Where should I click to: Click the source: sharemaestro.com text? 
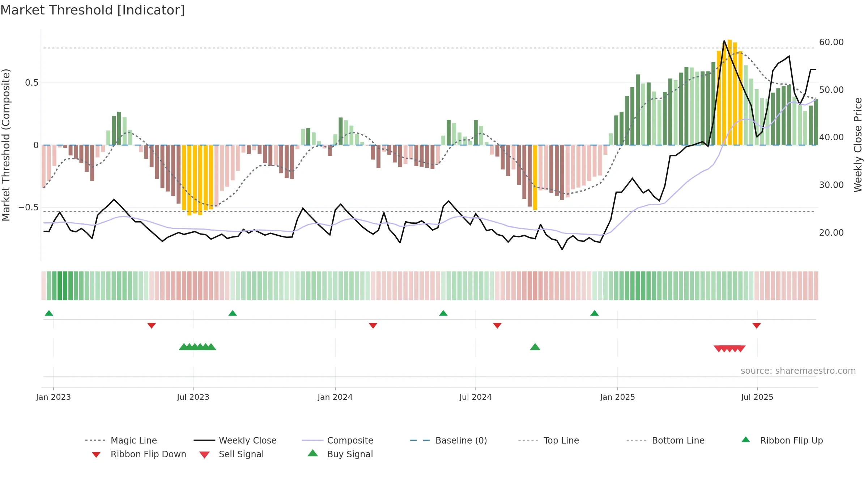point(798,371)
